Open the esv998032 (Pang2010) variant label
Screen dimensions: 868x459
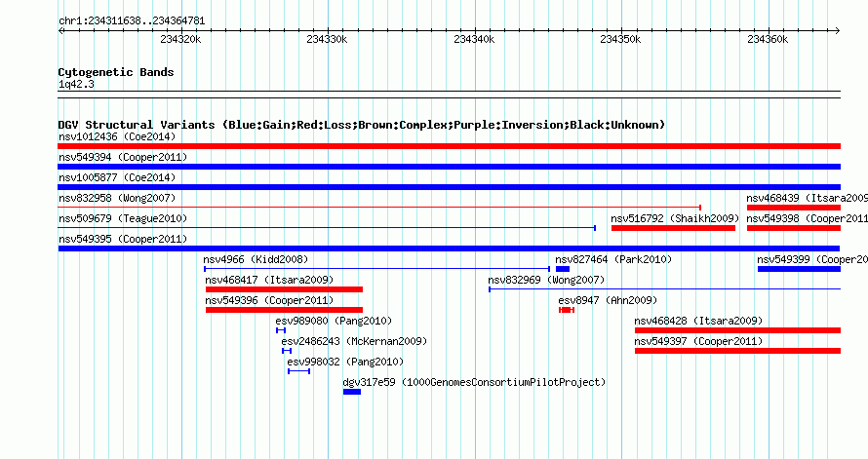pyautogui.click(x=345, y=362)
